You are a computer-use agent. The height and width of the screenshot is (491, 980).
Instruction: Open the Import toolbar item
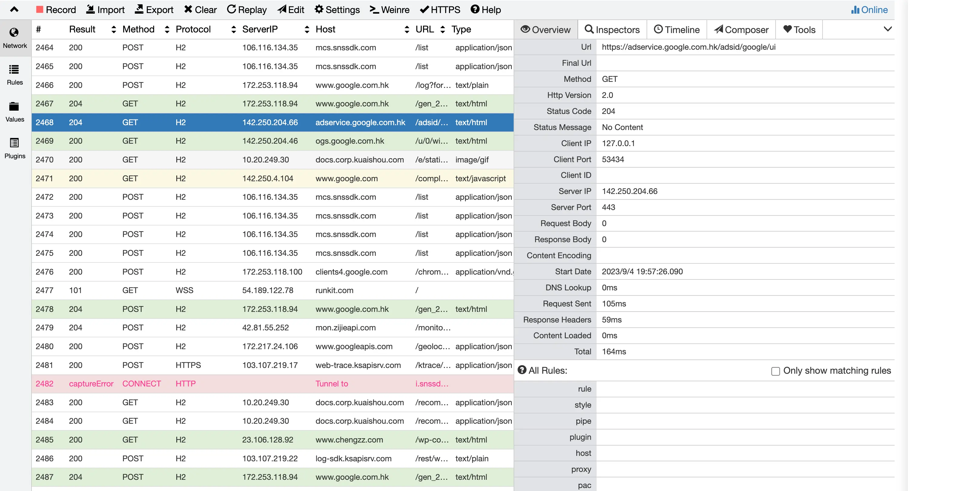coord(105,9)
